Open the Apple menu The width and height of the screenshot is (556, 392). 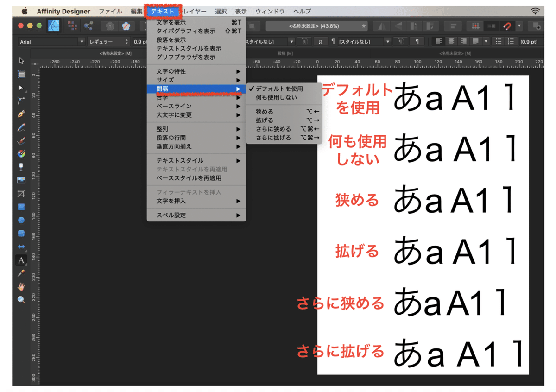[25, 11]
